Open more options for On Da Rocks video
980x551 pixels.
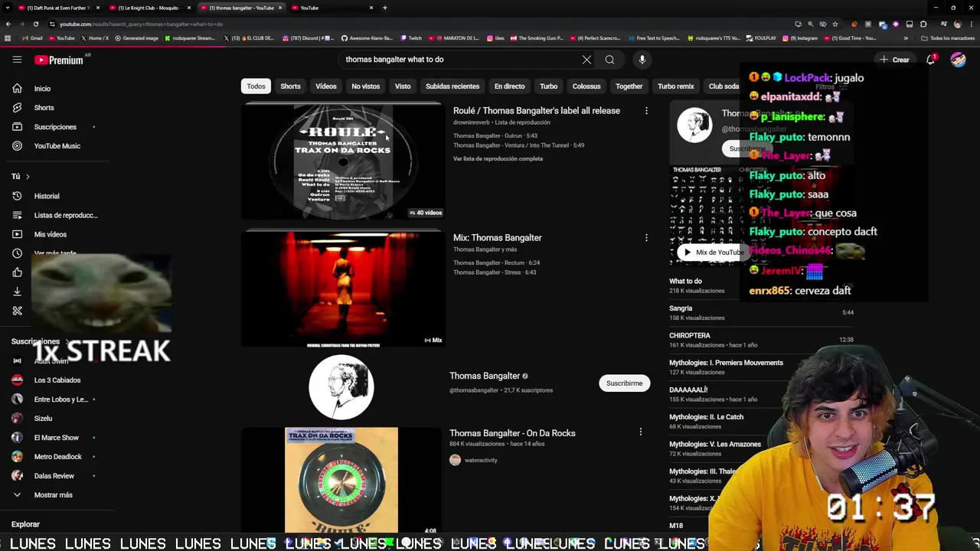click(641, 432)
